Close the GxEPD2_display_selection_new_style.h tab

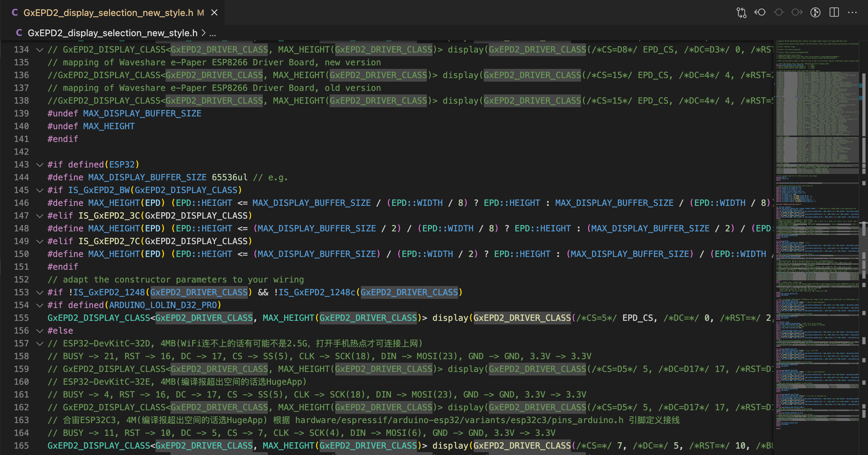pyautogui.click(x=214, y=13)
